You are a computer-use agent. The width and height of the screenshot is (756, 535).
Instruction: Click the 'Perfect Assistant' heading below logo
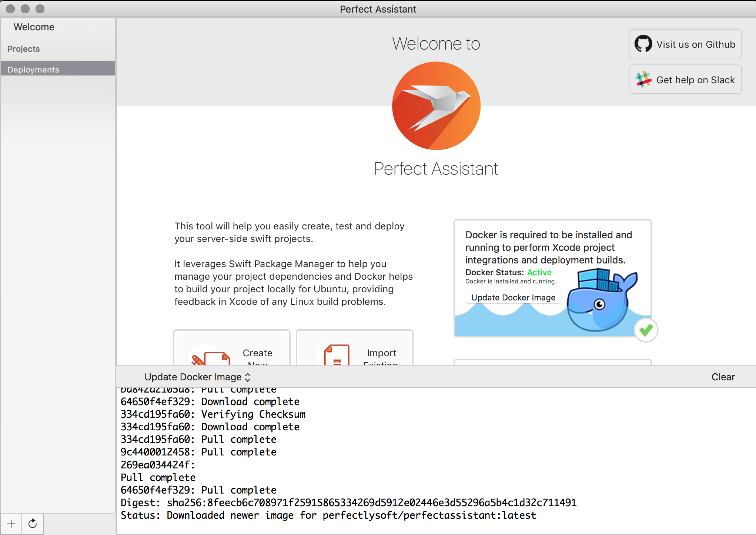coord(436,169)
